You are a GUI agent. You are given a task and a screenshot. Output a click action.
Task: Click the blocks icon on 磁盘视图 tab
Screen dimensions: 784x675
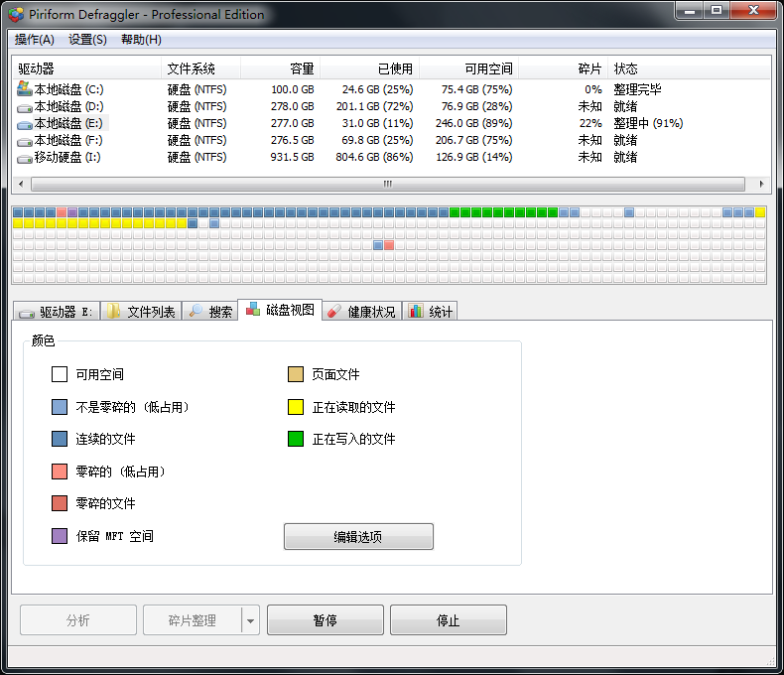click(253, 309)
